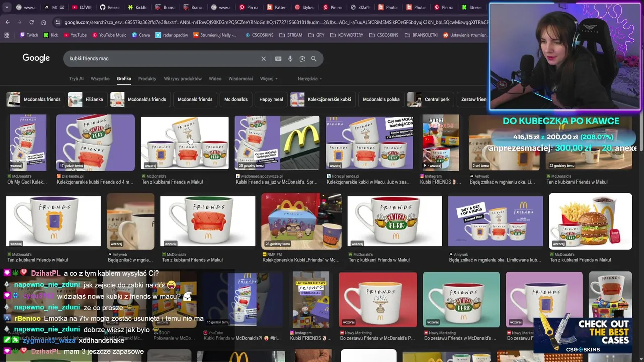Expand the Więcej dropdown

(x=269, y=79)
